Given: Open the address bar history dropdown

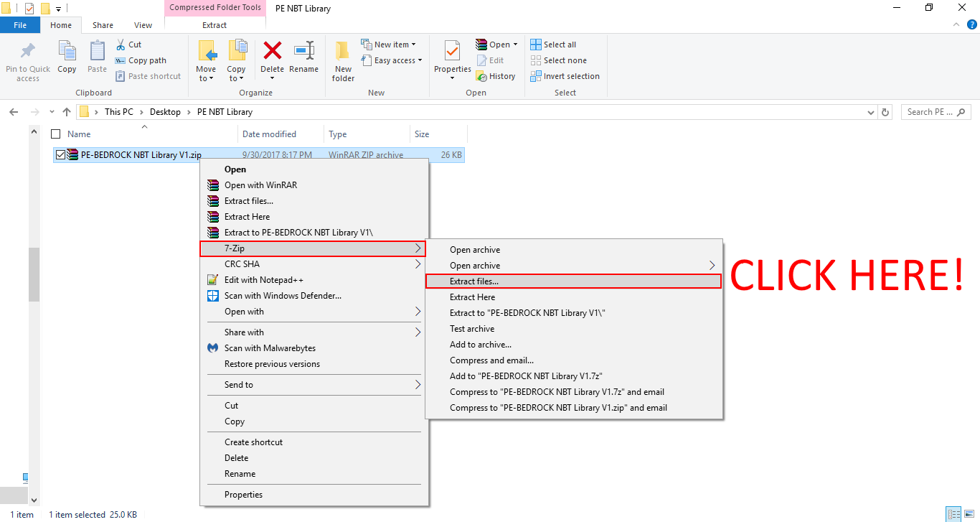Looking at the screenshot, I should pyautogui.click(x=871, y=112).
